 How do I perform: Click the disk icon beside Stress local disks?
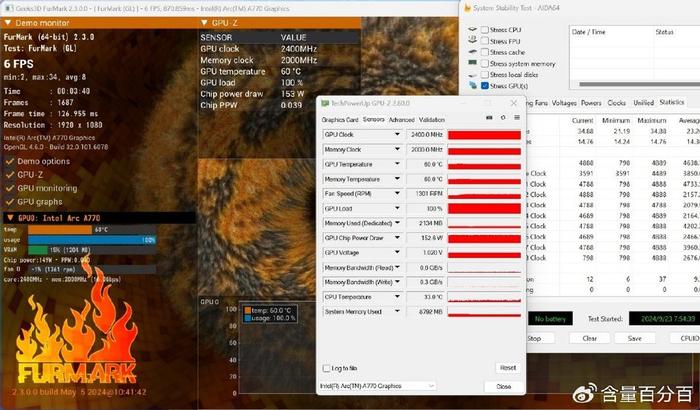472,75
